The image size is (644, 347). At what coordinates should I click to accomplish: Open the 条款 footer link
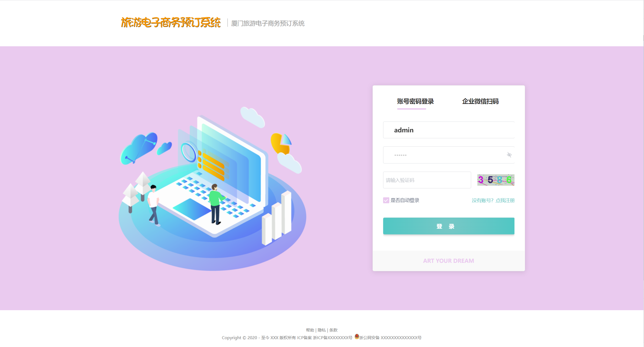click(333, 330)
